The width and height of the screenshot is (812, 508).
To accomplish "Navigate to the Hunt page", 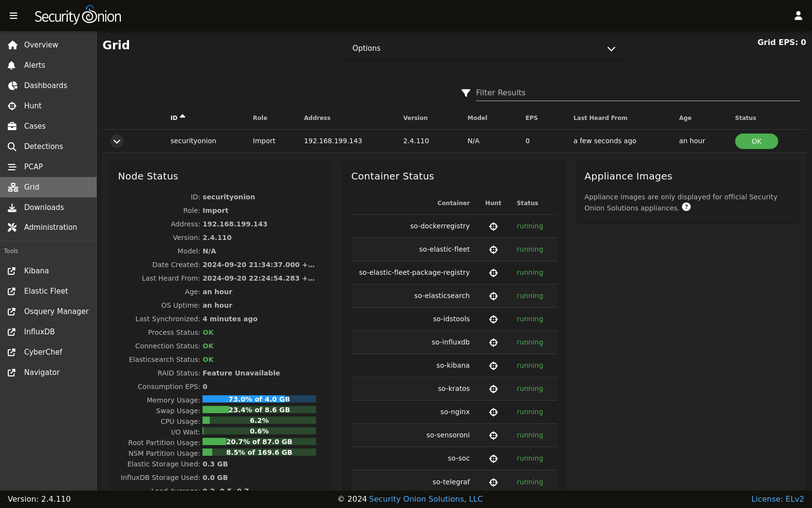I will click(x=48, y=106).
